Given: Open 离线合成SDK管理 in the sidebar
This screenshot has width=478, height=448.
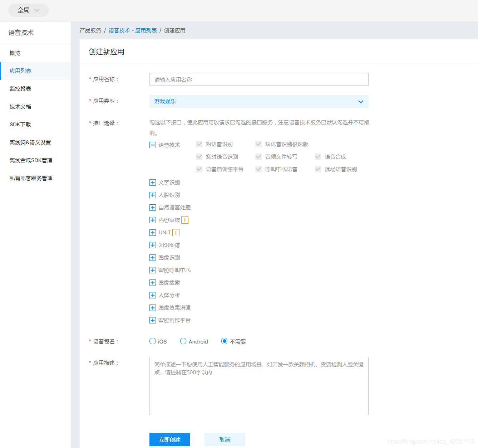Looking at the screenshot, I should [35, 160].
